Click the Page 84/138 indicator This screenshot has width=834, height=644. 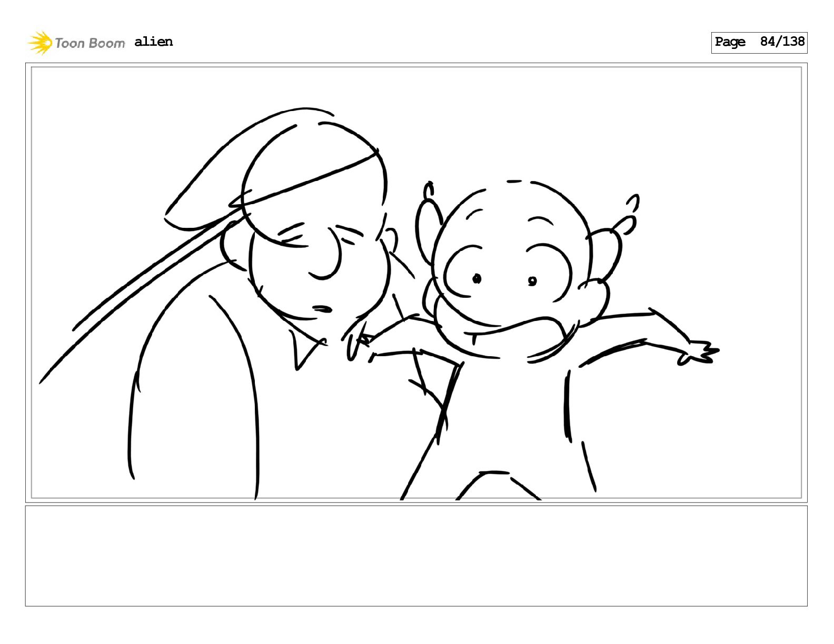coord(759,42)
